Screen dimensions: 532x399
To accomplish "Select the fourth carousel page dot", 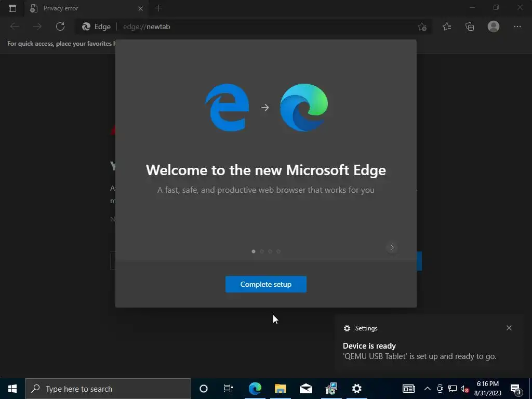I will coord(278,251).
